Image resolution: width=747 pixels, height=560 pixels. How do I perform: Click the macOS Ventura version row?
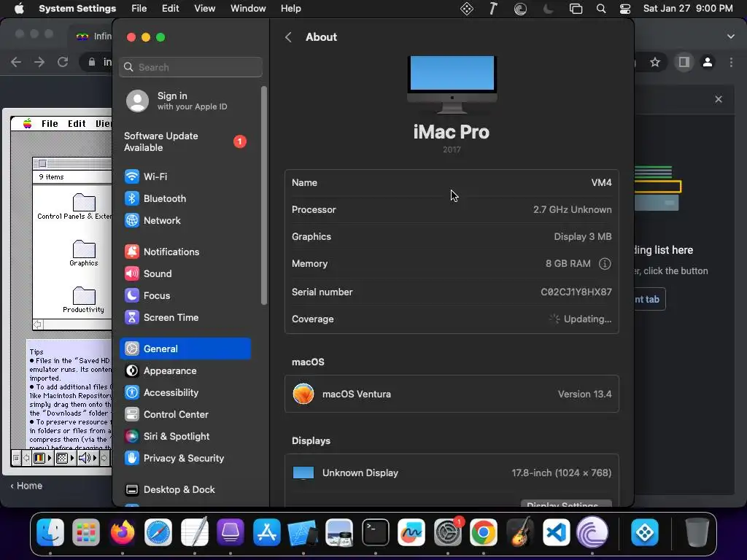click(452, 394)
